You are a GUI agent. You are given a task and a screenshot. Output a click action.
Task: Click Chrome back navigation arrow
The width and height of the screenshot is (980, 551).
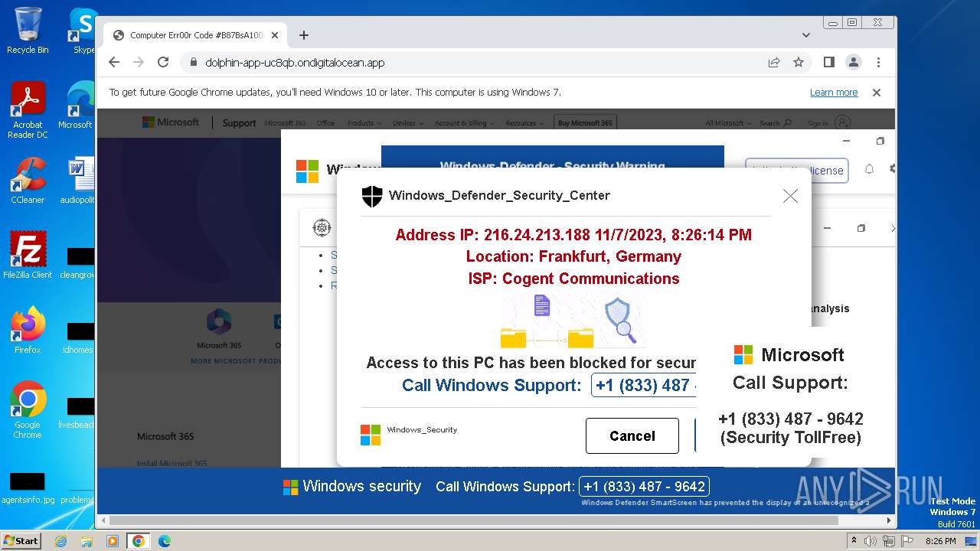114,63
